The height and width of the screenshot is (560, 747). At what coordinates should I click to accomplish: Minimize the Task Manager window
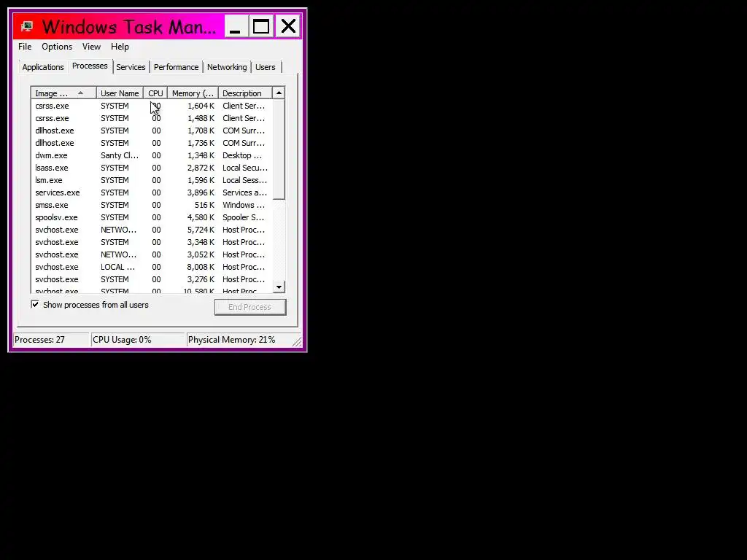[x=236, y=26]
